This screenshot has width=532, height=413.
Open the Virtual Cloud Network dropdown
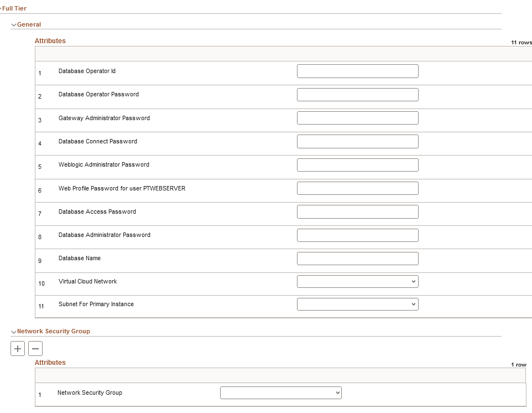(x=358, y=282)
